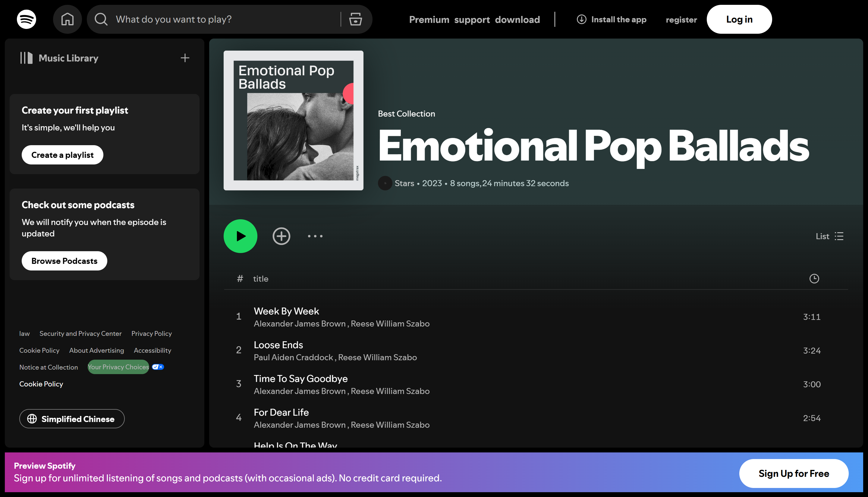Click the plus icon in Music Library
868x497 pixels.
185,58
